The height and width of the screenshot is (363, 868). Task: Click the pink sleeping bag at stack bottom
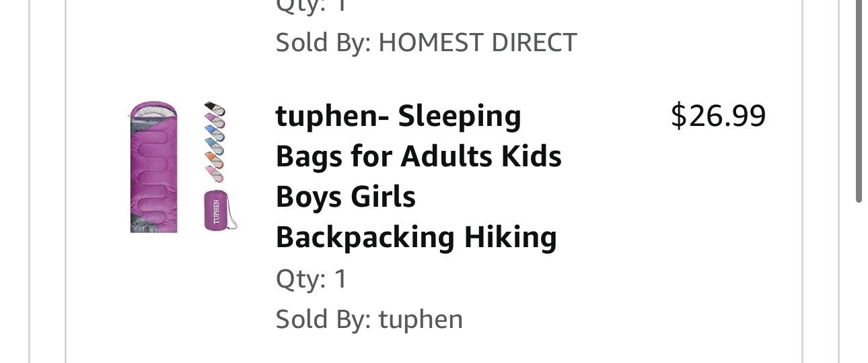coord(215,174)
